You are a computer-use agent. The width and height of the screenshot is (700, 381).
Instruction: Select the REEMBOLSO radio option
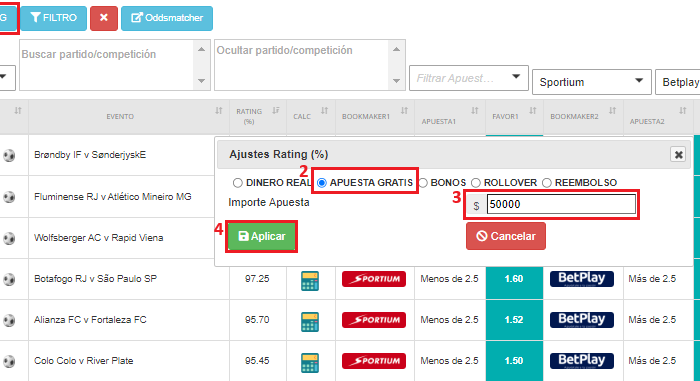(x=547, y=183)
